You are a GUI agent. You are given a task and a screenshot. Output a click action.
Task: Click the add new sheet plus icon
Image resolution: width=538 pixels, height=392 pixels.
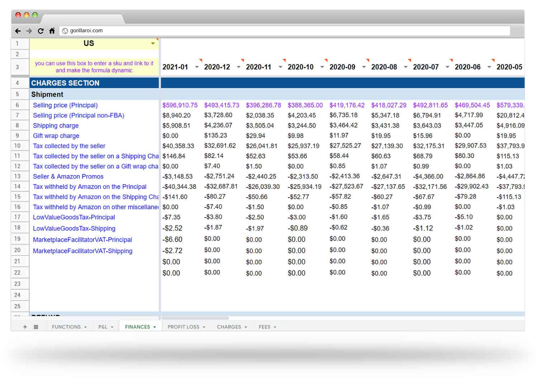[24, 327]
